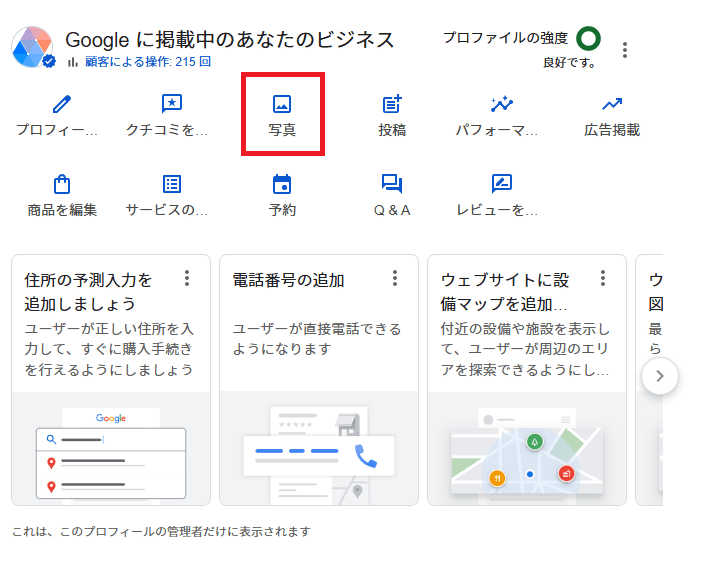Open three-dot menu on ウェブサイト設備マップ card

tap(603, 278)
